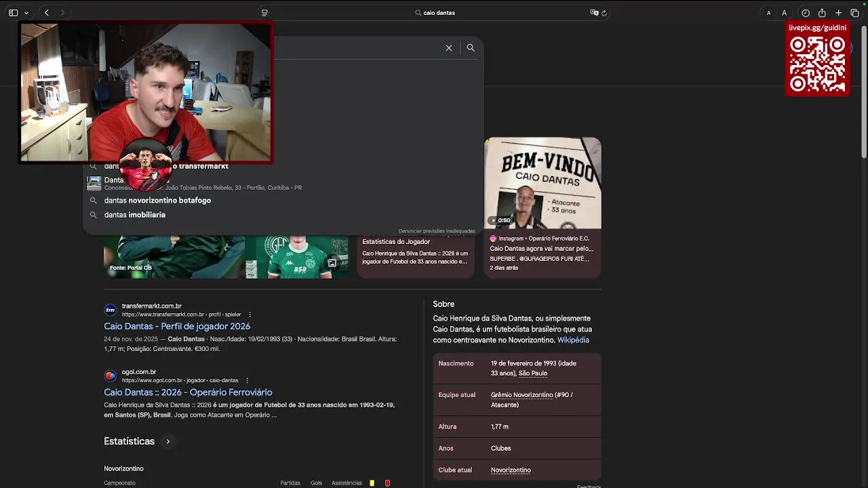Increase text size with large A
The height and width of the screenshot is (488, 868).
pos(784,13)
